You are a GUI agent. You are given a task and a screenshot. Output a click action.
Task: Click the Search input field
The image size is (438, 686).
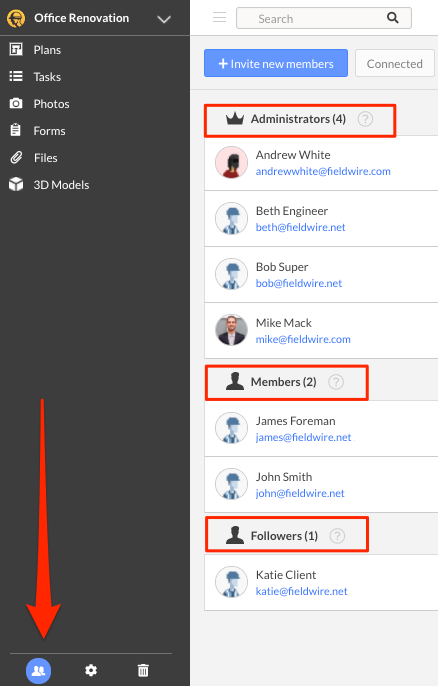tap(324, 18)
